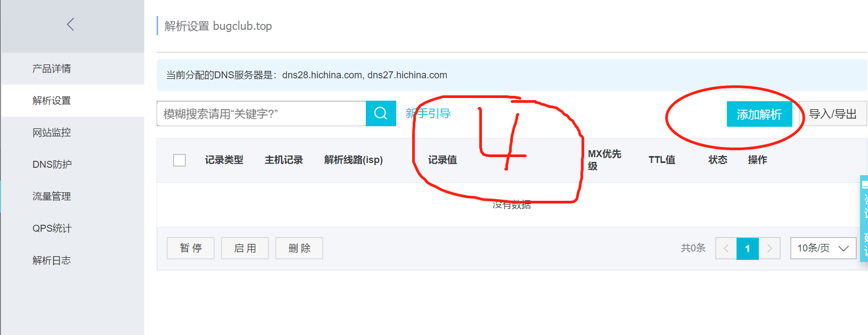The width and height of the screenshot is (868, 335).
Task: Click the 解析线路(isp) column header
Action: [x=354, y=160]
